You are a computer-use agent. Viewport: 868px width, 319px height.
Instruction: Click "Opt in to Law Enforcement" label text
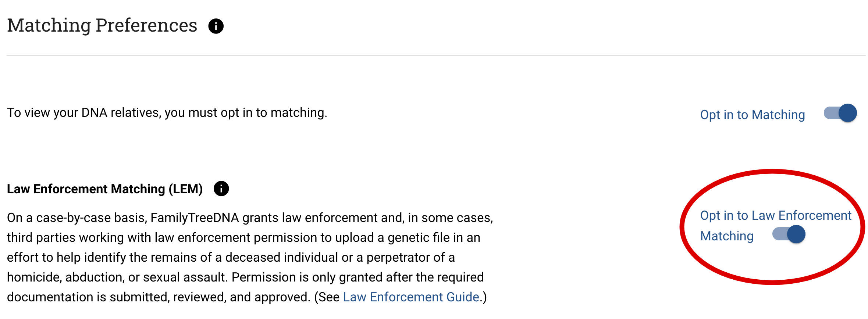click(775, 215)
